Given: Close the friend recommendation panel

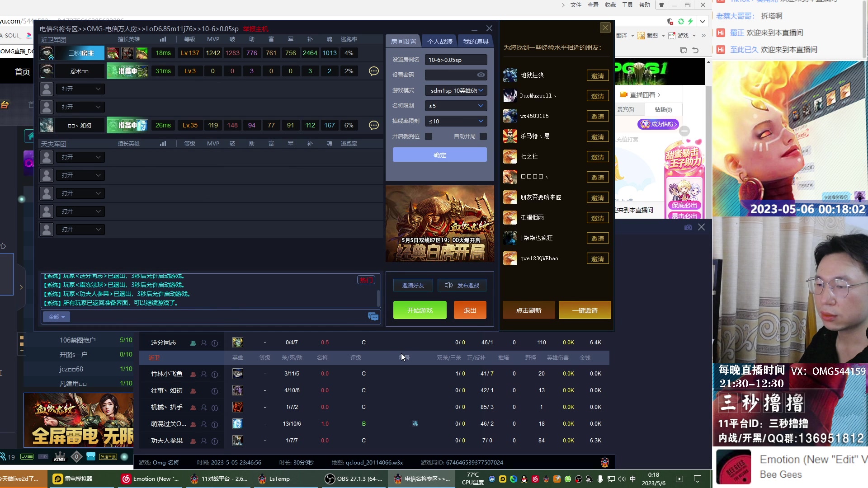Looking at the screenshot, I should (x=605, y=28).
